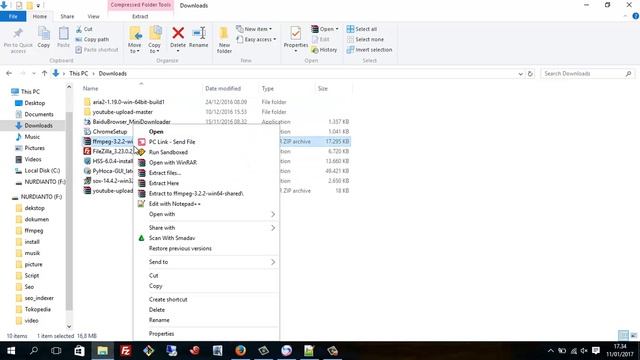Select Music in the navigation pane
640x360 pixels.
pyautogui.click(x=32, y=137)
